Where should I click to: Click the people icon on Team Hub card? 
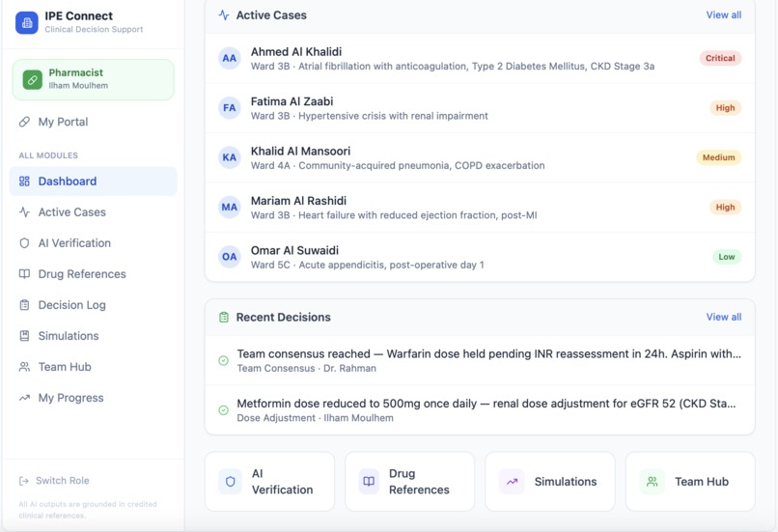[652, 482]
